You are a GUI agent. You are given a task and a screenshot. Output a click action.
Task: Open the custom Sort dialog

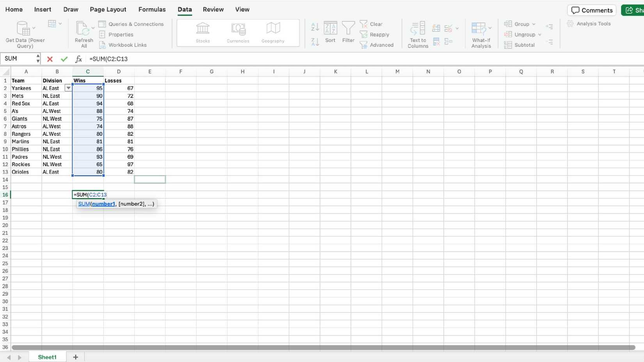coord(330,32)
